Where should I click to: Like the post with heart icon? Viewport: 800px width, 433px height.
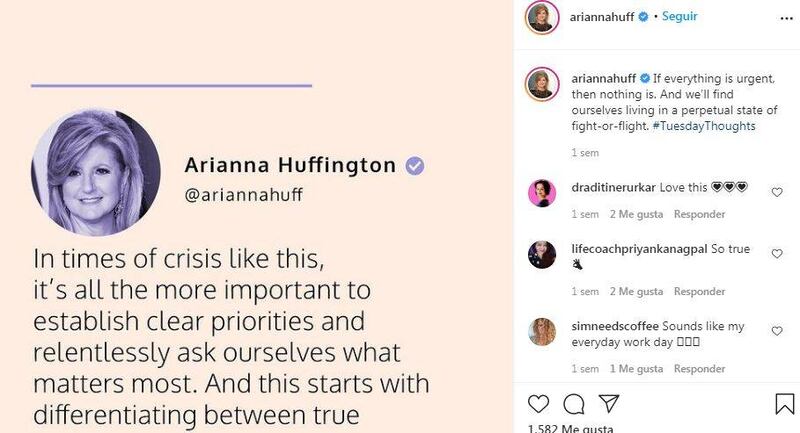pyautogui.click(x=539, y=403)
